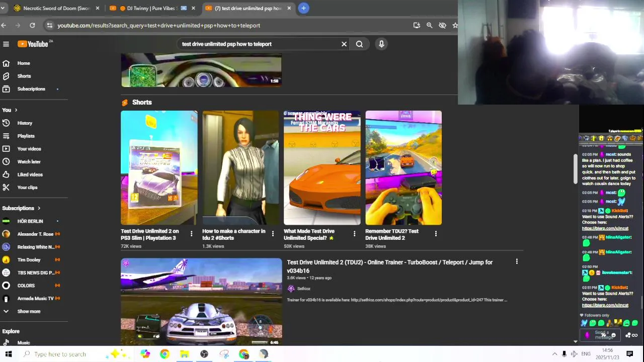Open the YouTube hamburger guide menu
The width and height of the screenshot is (644, 362).
click(x=6, y=44)
